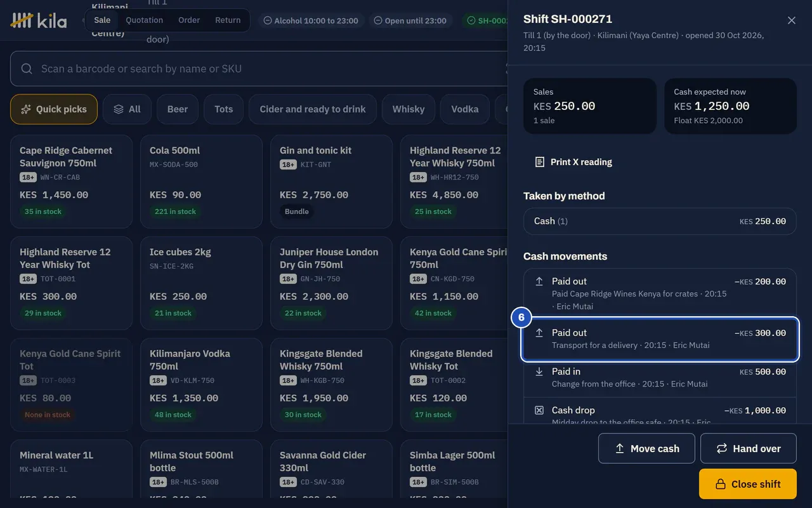Click the clock icon in Open until 23:00
This screenshot has height=508, width=812.
pyautogui.click(x=378, y=20)
